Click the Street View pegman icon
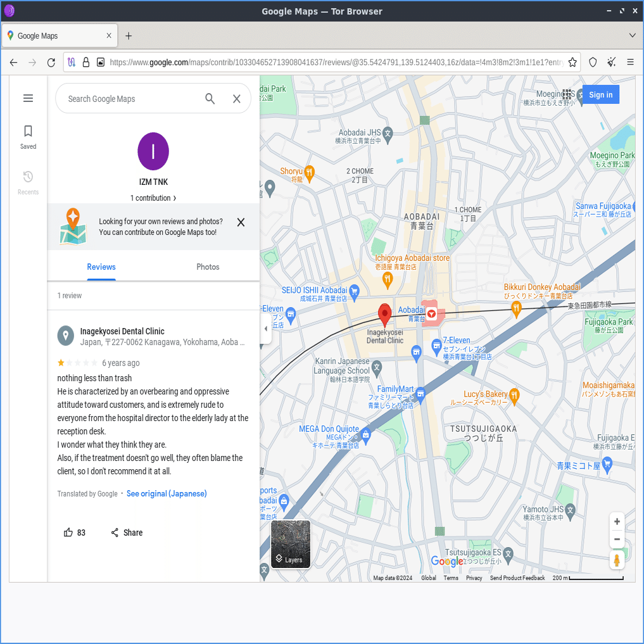This screenshot has height=644, width=644. [617, 560]
